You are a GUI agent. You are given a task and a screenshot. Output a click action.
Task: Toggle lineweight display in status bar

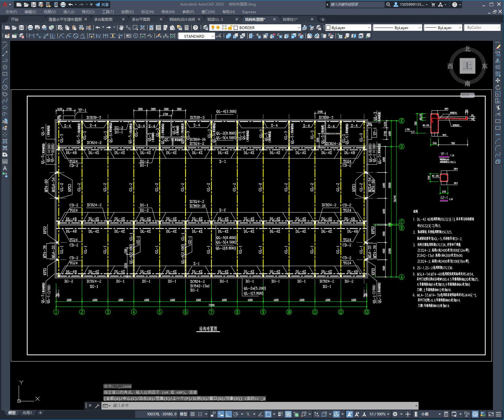pyautogui.click(x=280, y=414)
